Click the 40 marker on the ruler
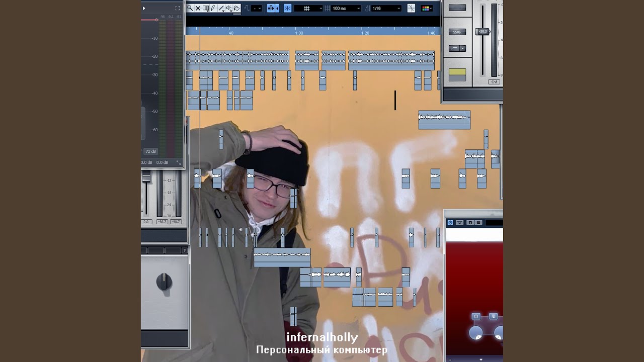The height and width of the screenshot is (362, 644). pyautogui.click(x=231, y=33)
